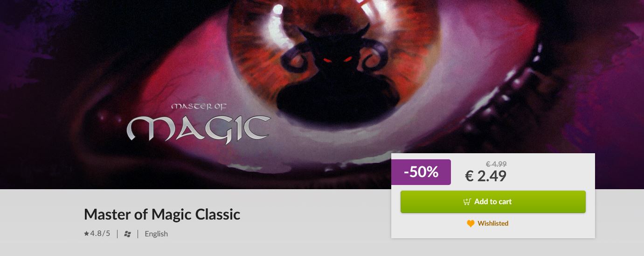
Task: Click the star icon beside the rating
Action: point(86,234)
